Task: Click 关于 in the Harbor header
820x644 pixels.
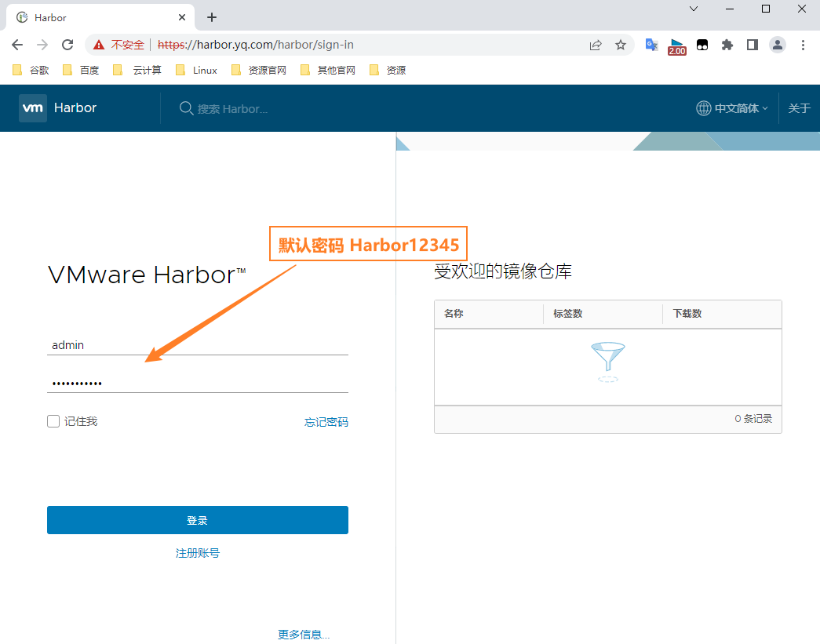Action: [x=799, y=108]
